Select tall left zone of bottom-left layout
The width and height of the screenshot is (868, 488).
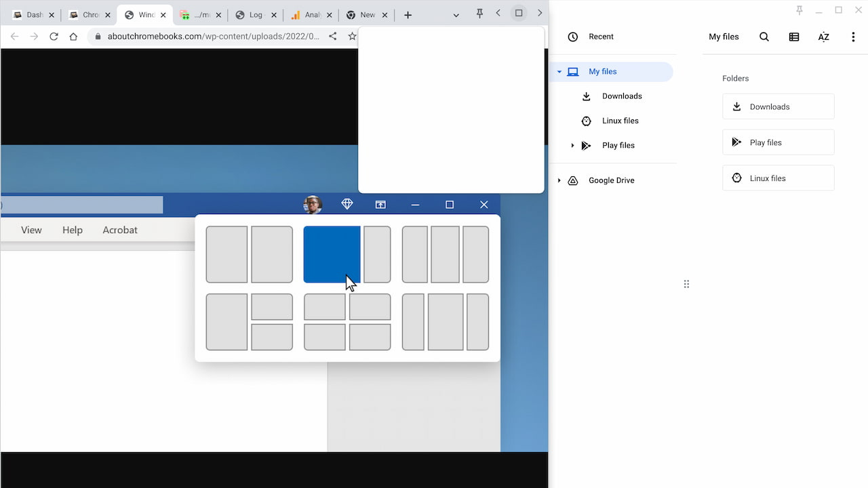point(226,322)
